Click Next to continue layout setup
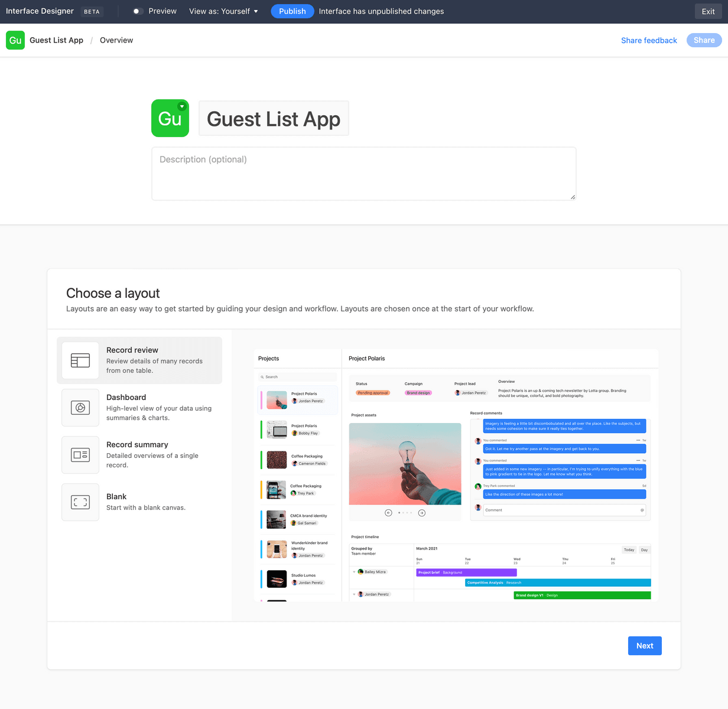Image resolution: width=728 pixels, height=709 pixels. 645,645
